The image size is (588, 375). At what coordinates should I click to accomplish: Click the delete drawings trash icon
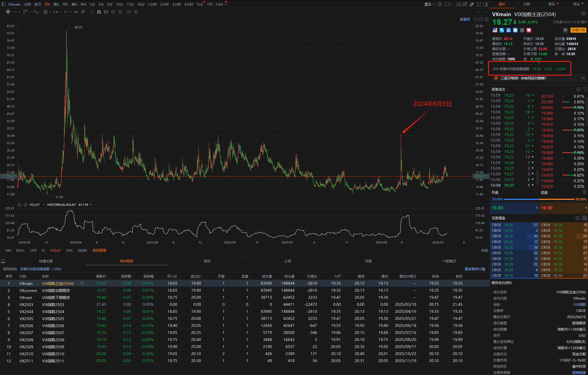point(120,12)
